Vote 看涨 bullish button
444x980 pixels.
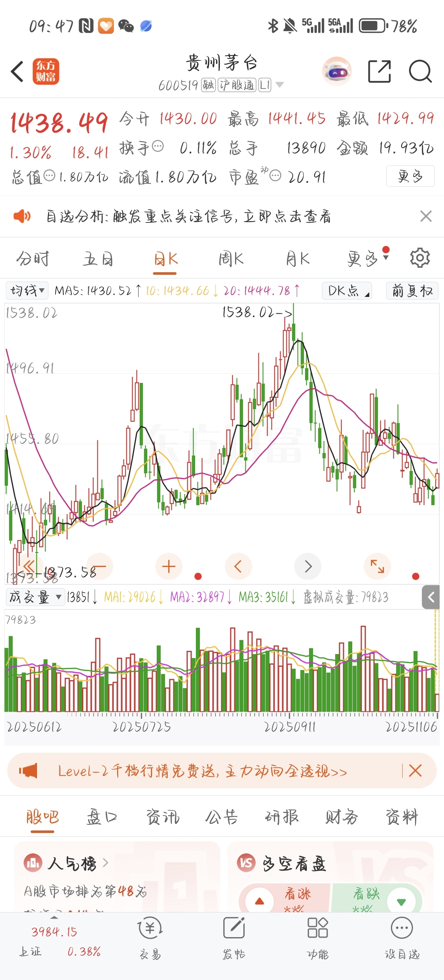[285, 898]
